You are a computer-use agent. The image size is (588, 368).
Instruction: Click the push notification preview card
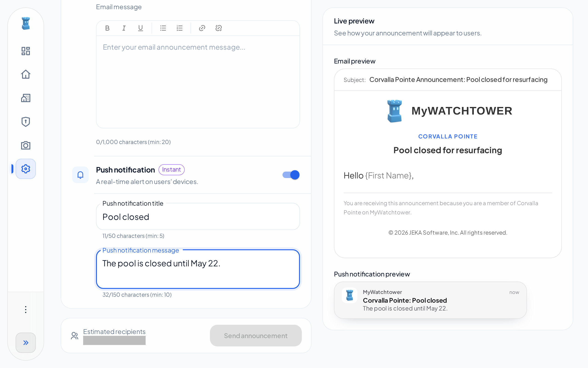(430, 300)
